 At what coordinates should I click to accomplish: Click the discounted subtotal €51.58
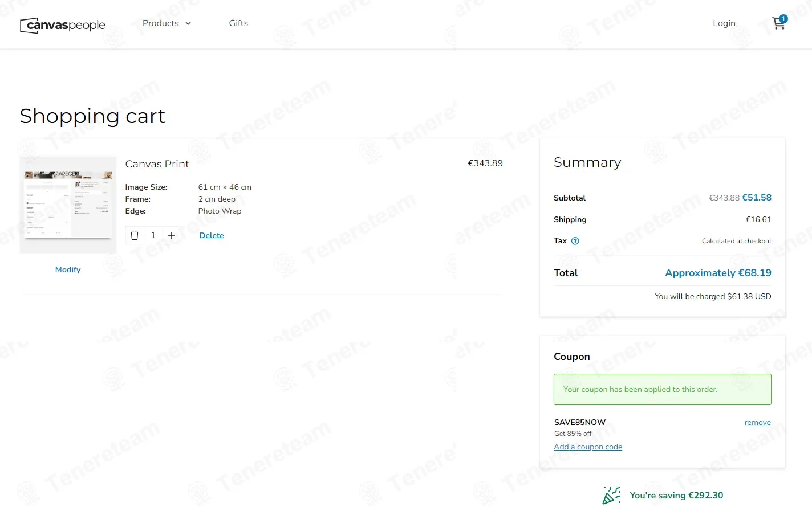pyautogui.click(x=757, y=198)
